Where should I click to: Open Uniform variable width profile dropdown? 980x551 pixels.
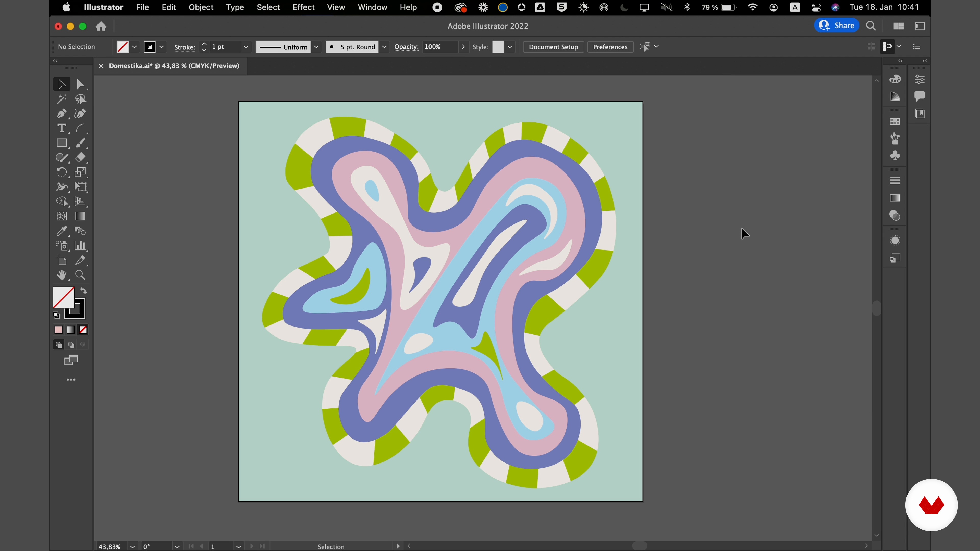coord(316,47)
